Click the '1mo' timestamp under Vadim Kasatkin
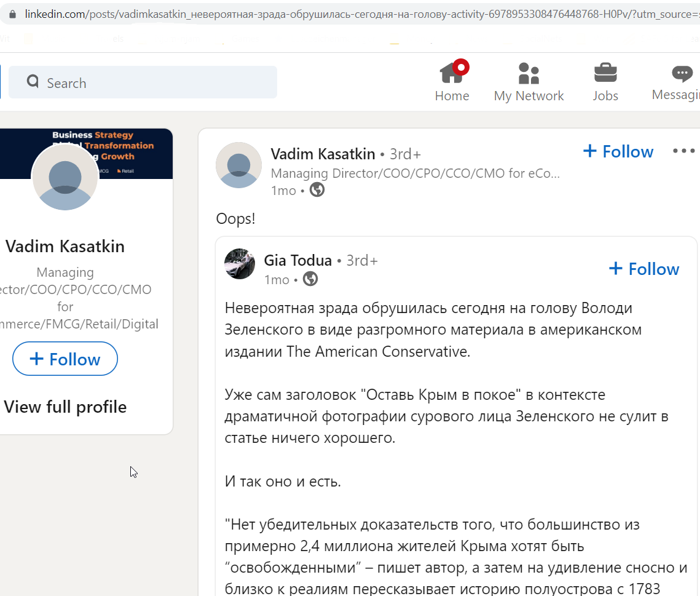This screenshot has height=596, width=700. 283,191
